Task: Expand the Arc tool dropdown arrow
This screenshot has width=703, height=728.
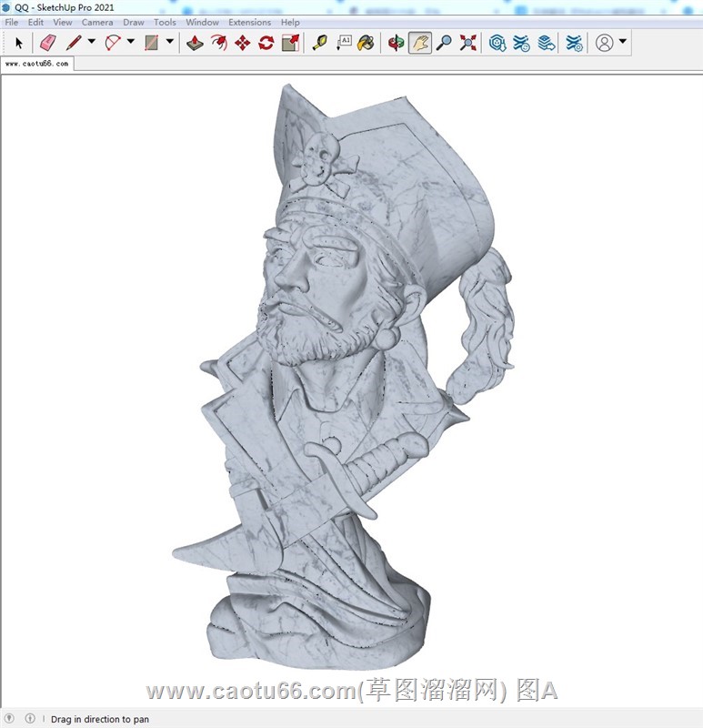Action: (x=131, y=41)
